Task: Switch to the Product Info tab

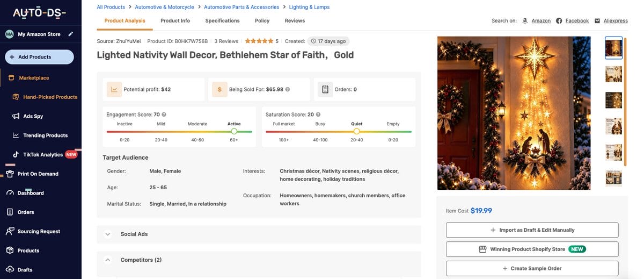Action: (x=175, y=21)
